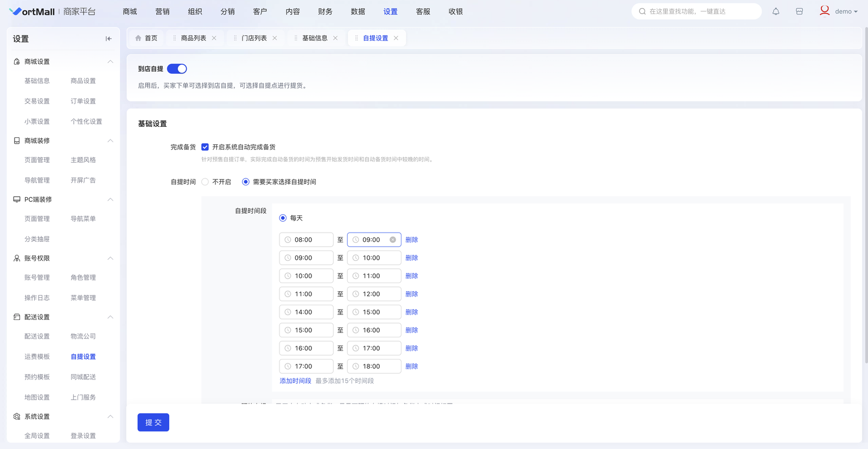Collapse the settings sidebar panel

click(x=108, y=39)
